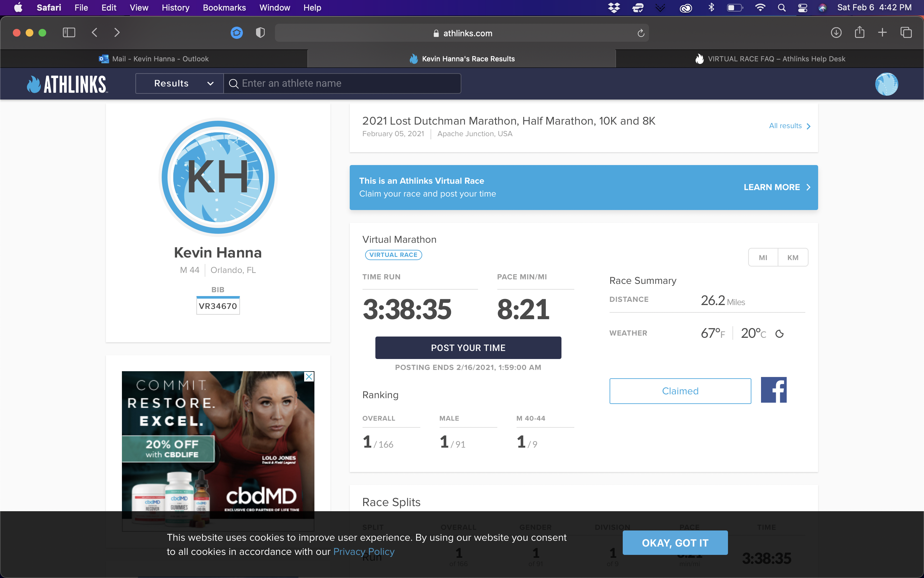The width and height of the screenshot is (924, 578).
Task: Open the Dropbox menu bar icon
Action: pos(614,8)
